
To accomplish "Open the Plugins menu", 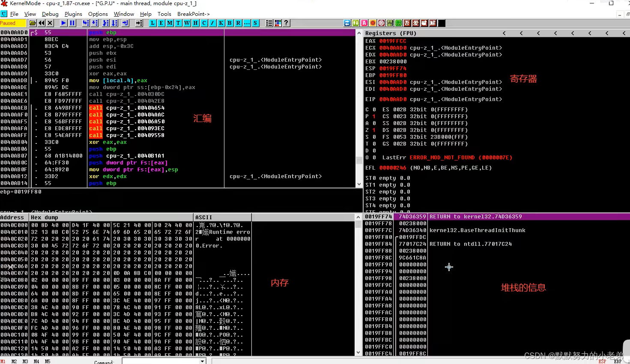I will click(73, 14).
